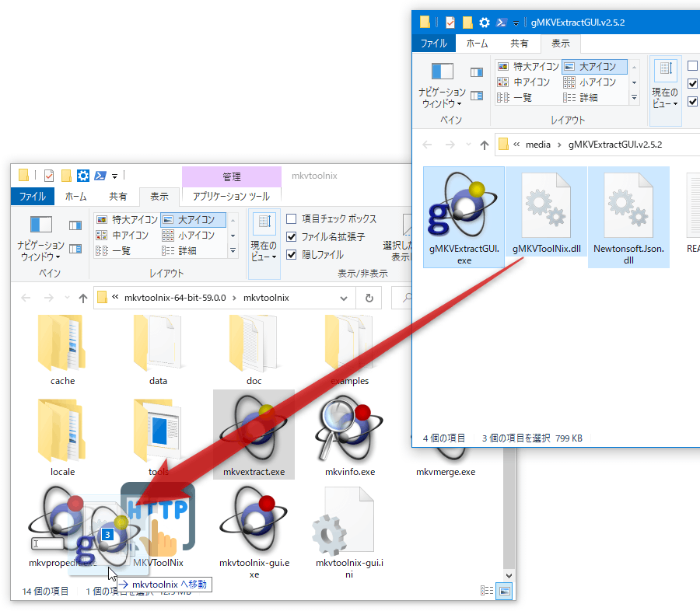
Task: Click PowerShell icon in gMKVExtractGUI title bar
Action: point(502,23)
